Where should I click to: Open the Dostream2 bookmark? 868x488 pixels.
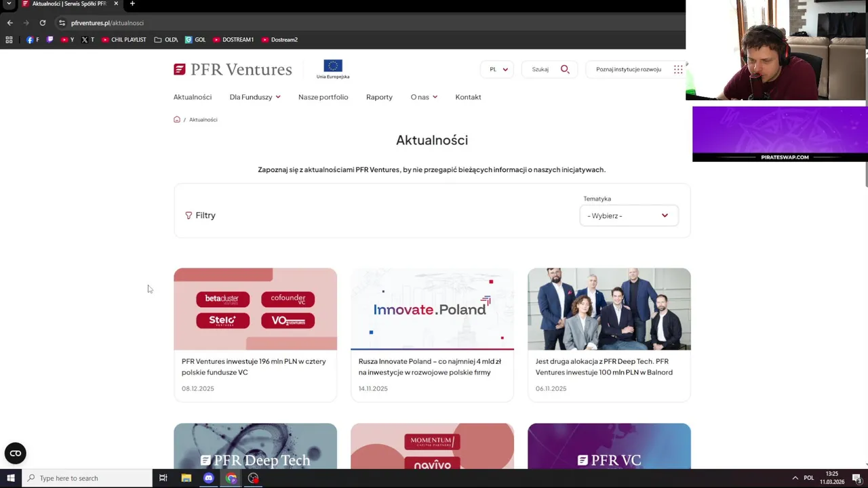tap(279, 39)
